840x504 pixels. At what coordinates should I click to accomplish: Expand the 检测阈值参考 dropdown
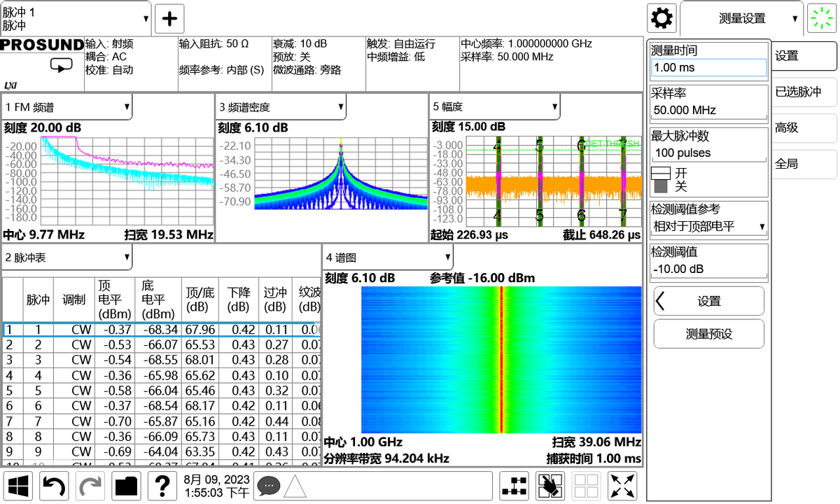click(x=708, y=226)
